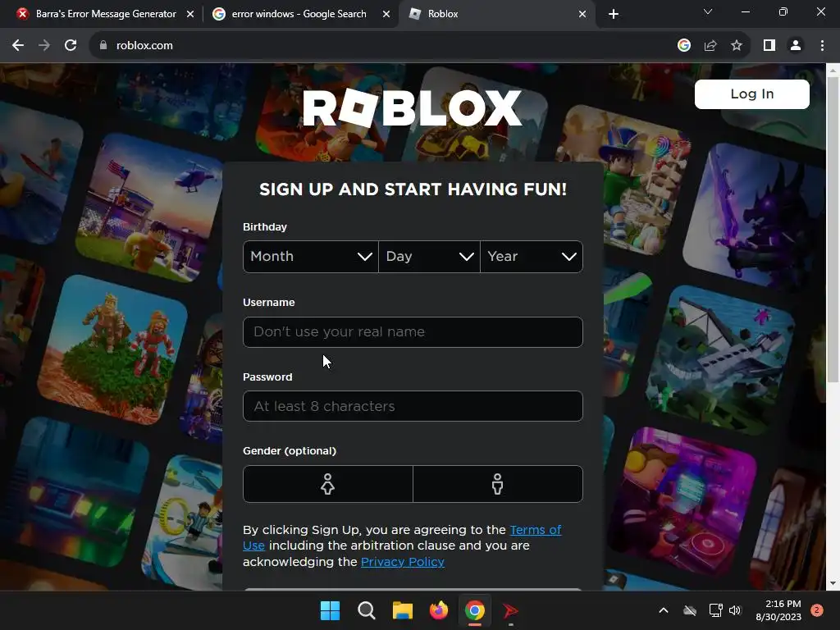Viewport: 840px width, 630px height.
Task: Open a new browser tab
Action: coord(614,14)
